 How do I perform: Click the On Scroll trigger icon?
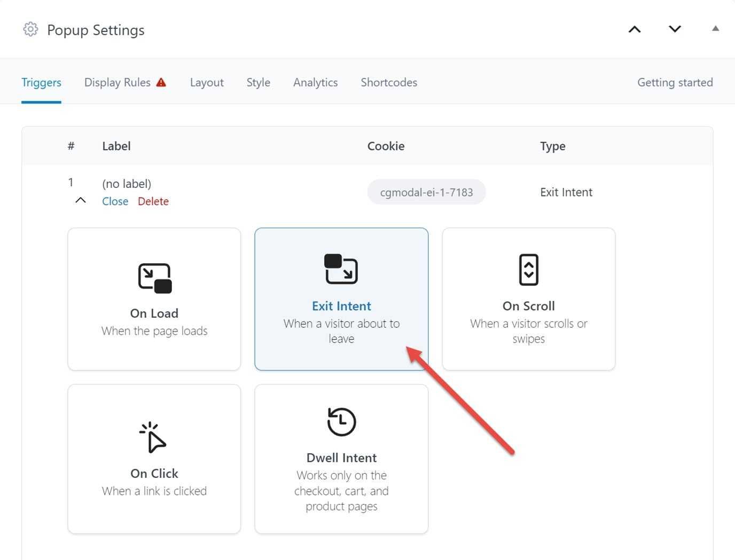529,270
